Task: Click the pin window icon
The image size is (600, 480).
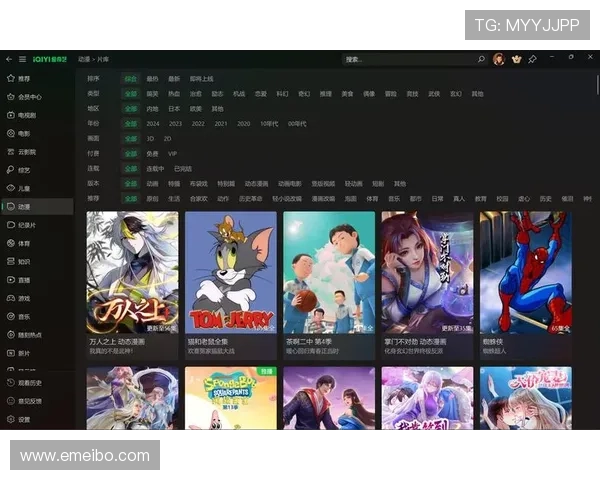Action: pyautogui.click(x=533, y=59)
